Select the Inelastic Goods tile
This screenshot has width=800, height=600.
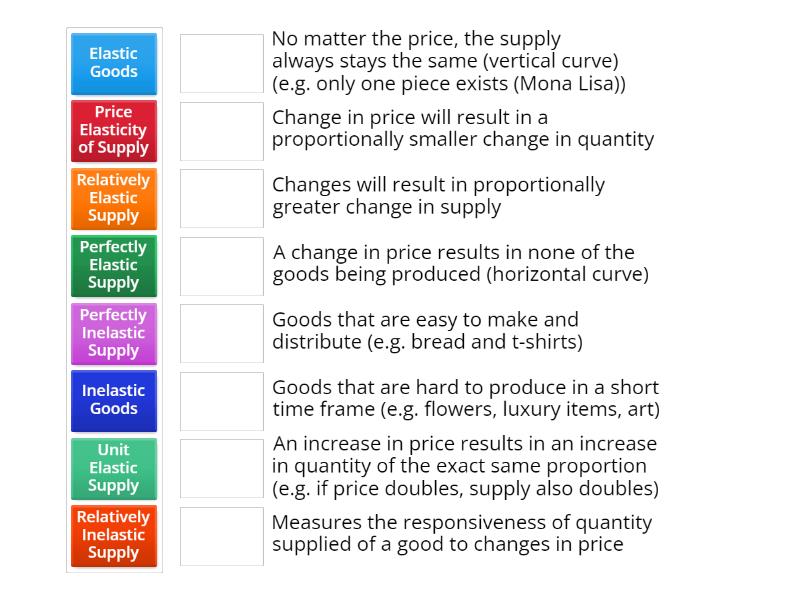113,400
